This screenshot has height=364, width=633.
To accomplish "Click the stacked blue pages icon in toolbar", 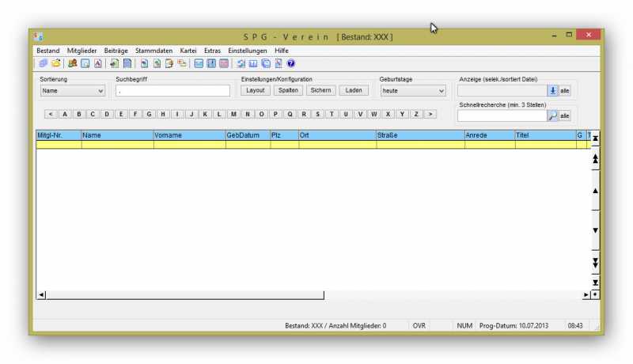I will [x=43, y=63].
